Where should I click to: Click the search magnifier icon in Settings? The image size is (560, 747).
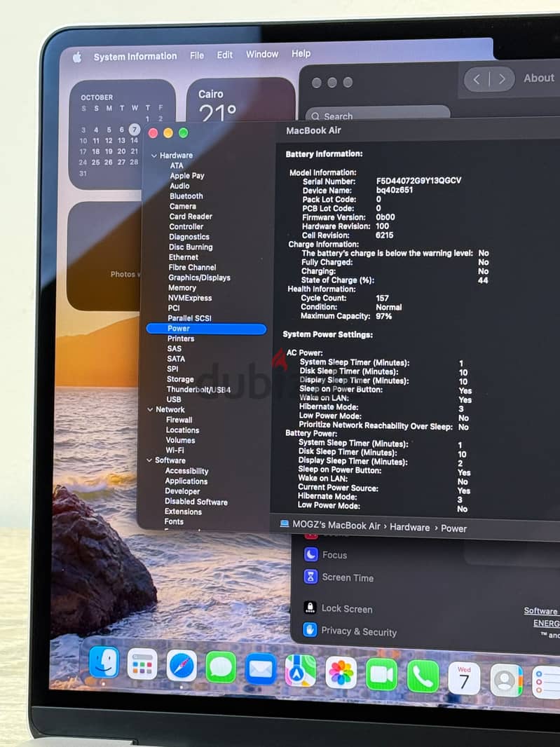tap(315, 116)
